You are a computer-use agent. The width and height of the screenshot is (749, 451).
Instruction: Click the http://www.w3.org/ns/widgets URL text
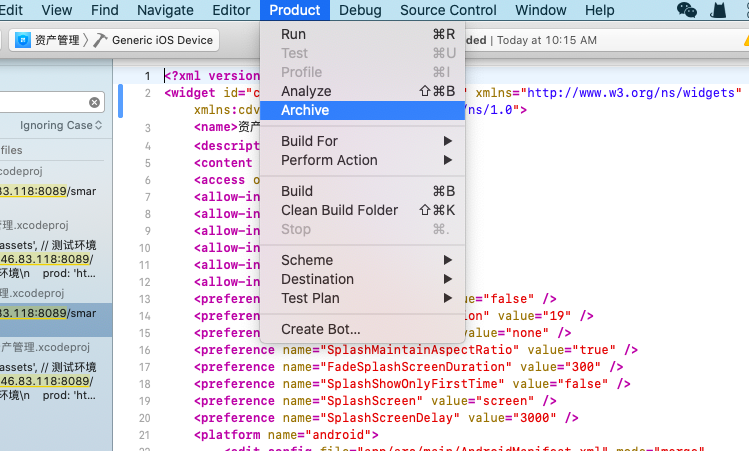631,93
